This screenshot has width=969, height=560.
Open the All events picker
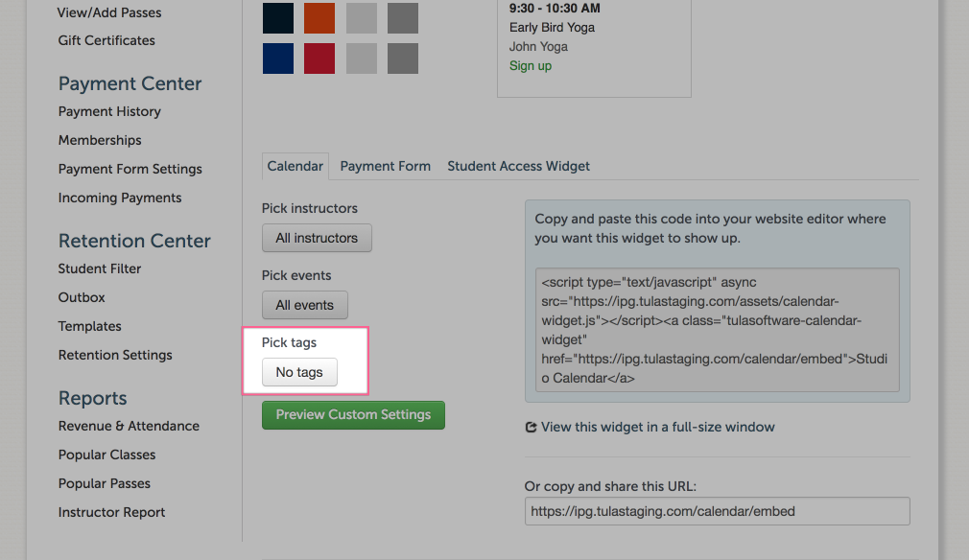pos(305,305)
